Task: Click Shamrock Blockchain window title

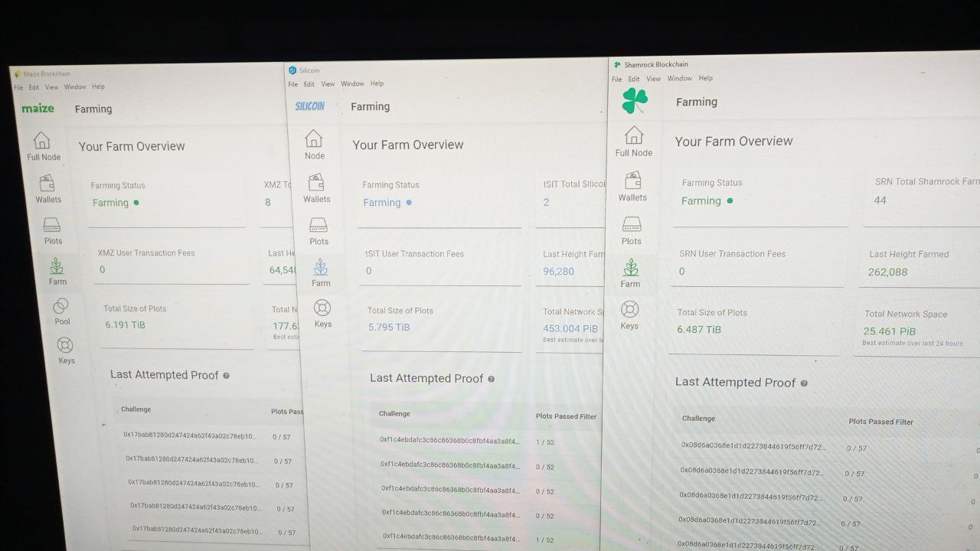Action: 656,65
